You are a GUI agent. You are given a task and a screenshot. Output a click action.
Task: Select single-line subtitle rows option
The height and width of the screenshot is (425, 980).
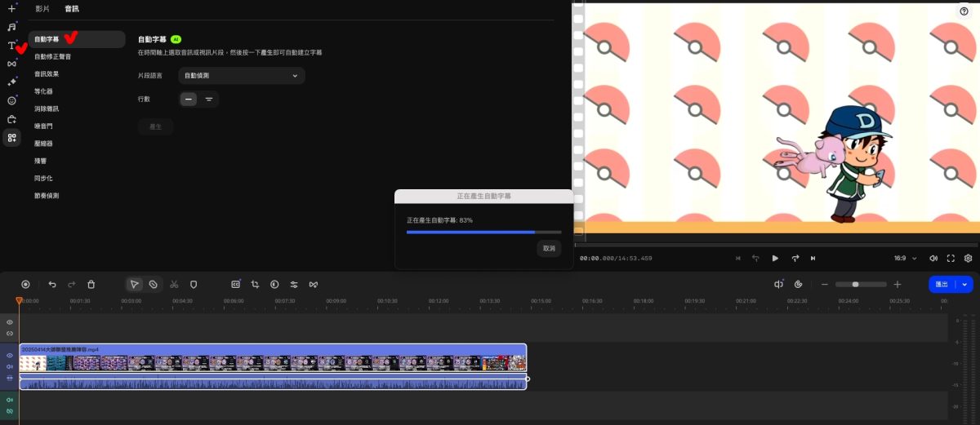pyautogui.click(x=189, y=99)
